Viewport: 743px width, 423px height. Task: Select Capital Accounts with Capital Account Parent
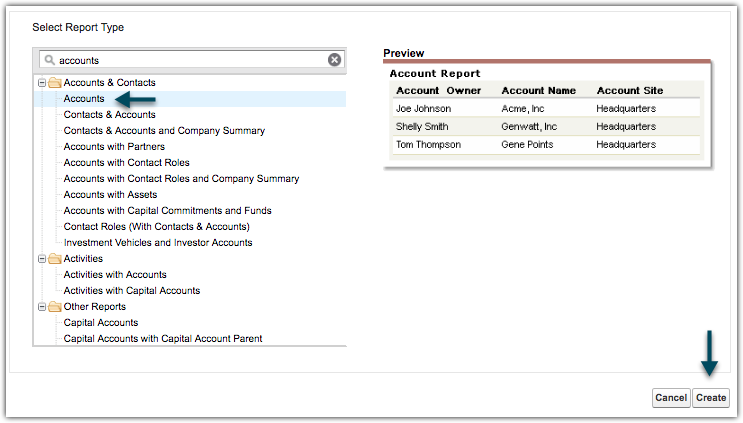point(163,339)
